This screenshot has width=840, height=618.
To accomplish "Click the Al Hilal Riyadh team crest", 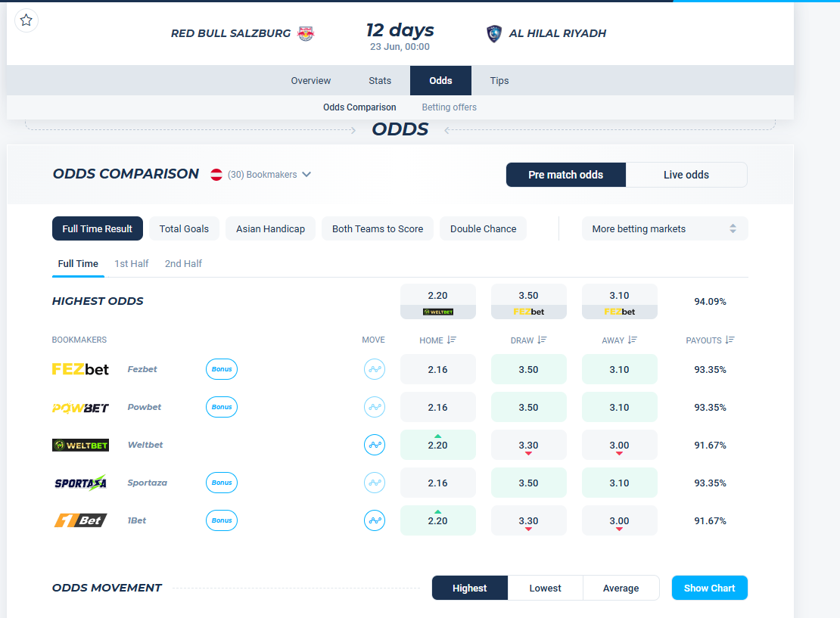I will pyautogui.click(x=494, y=33).
